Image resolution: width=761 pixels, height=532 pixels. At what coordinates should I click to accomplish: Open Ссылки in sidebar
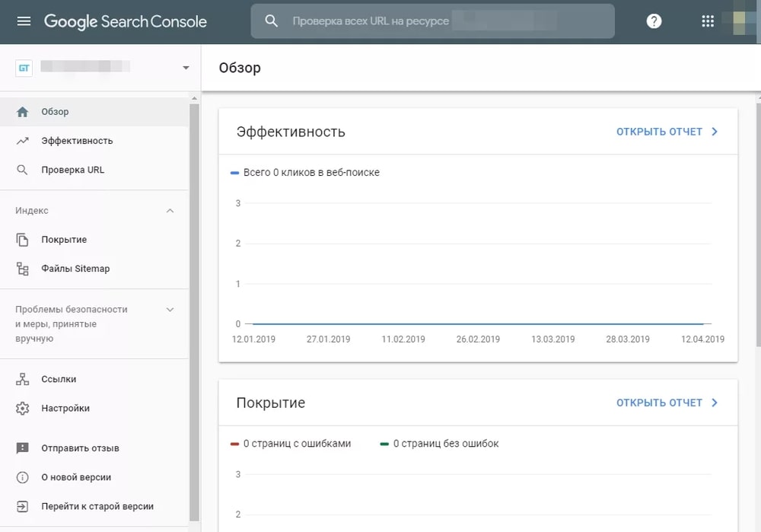(x=94, y=379)
